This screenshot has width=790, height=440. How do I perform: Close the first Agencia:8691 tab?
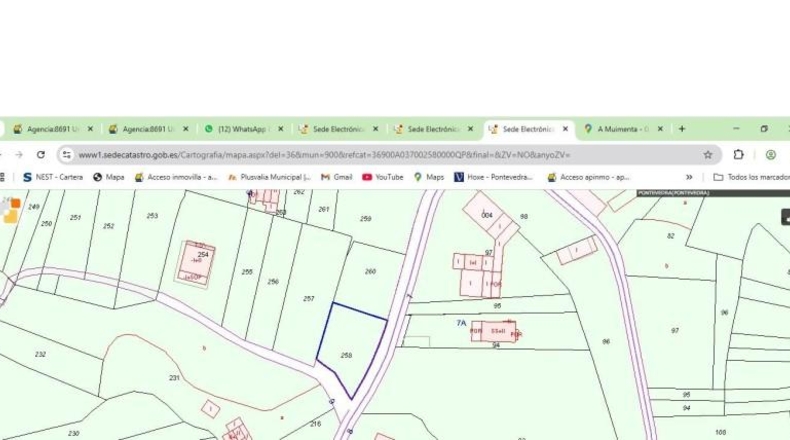90,129
